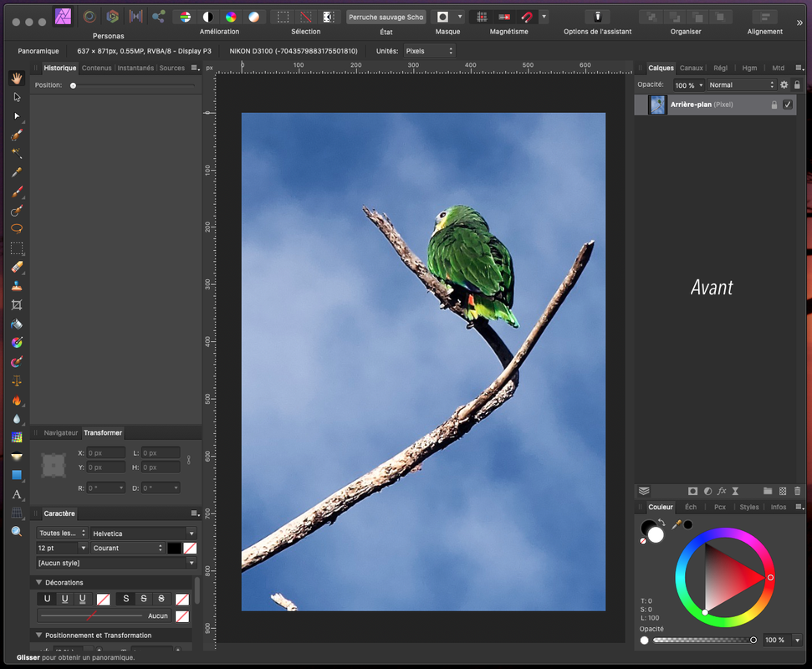Switch to the Instantanés tab
Image resolution: width=812 pixels, height=669 pixels.
(x=135, y=68)
